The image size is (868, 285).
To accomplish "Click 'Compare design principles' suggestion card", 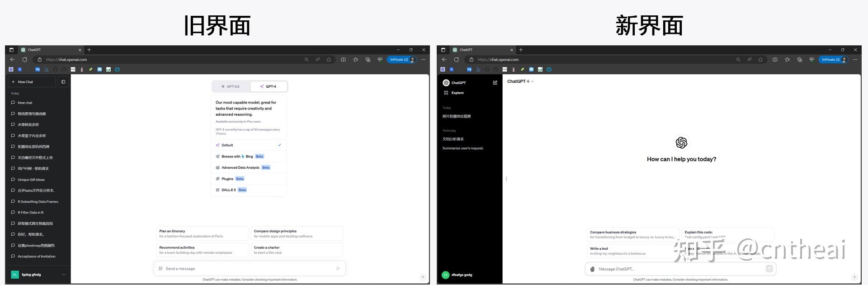I will pyautogui.click(x=297, y=233).
